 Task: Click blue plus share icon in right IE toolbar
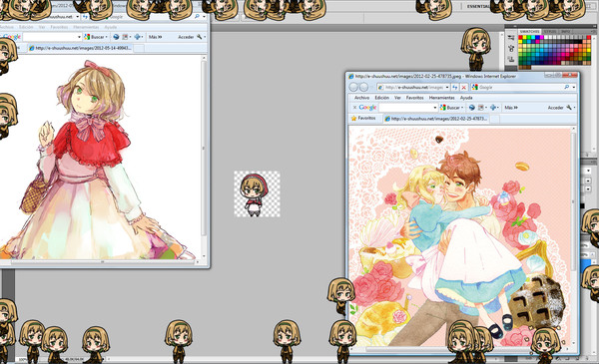click(x=493, y=108)
